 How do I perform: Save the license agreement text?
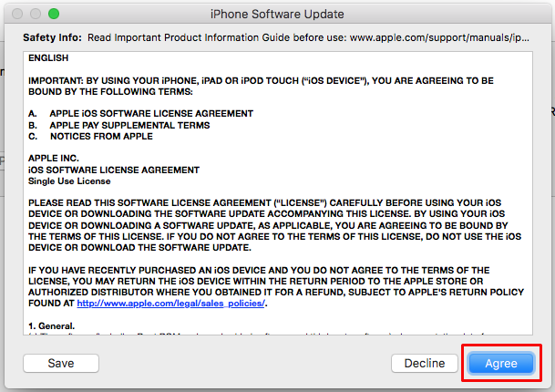(x=61, y=363)
